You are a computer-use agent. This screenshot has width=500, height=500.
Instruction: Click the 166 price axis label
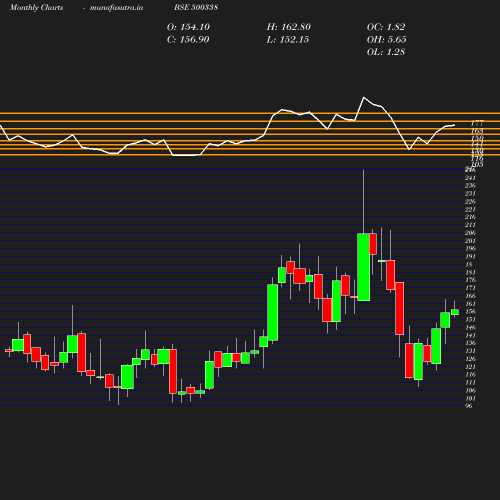tap(470, 296)
